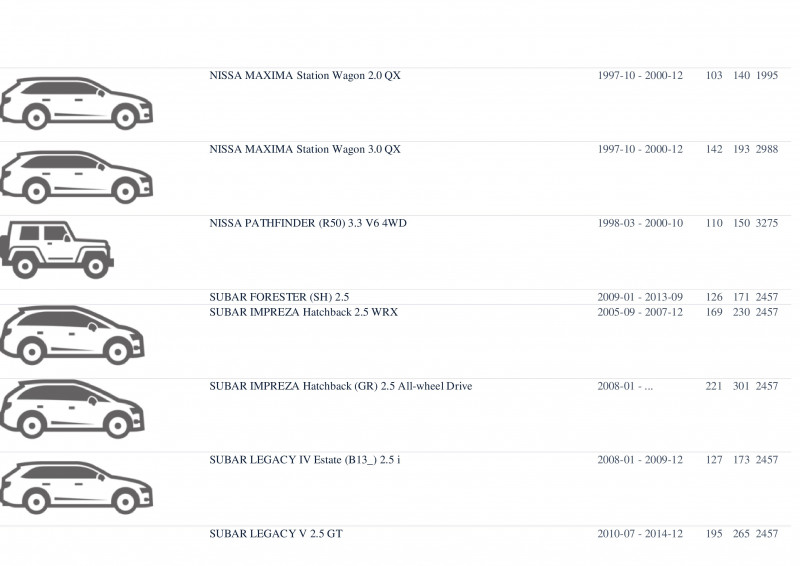Screen dimensions: 800x566
Task: Click date range 2009-01 - 2013-09
Action: click(x=640, y=297)
